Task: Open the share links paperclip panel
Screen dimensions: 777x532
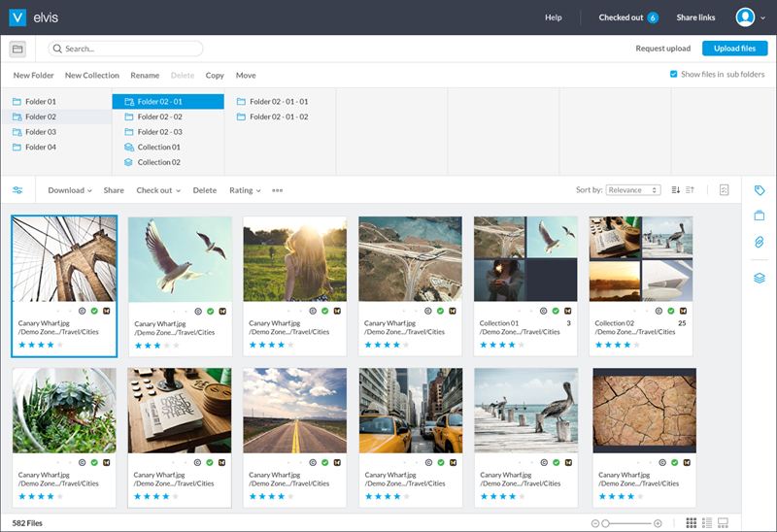Action: 760,241
